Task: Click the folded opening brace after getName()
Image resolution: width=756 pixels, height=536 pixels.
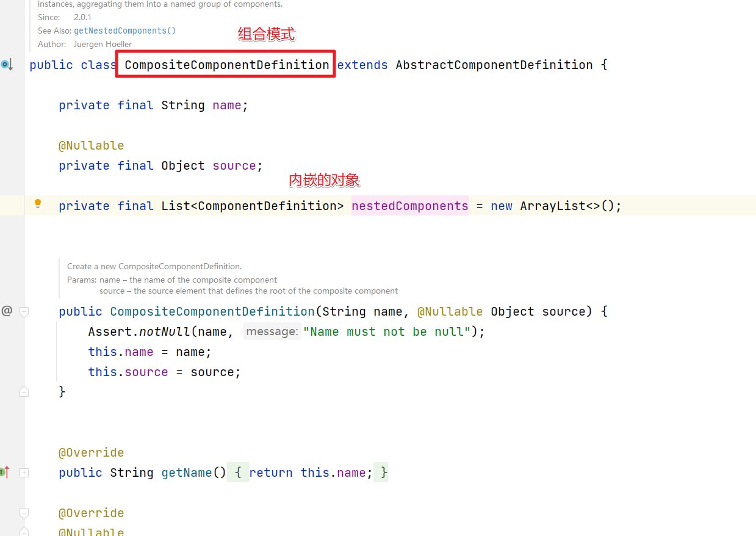Action: click(x=238, y=473)
